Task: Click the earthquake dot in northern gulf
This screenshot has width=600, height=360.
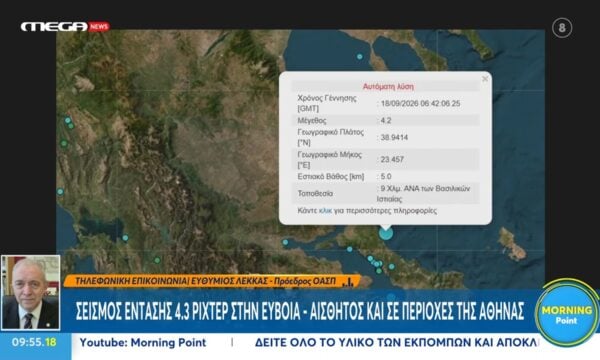Action: click(x=360, y=57)
